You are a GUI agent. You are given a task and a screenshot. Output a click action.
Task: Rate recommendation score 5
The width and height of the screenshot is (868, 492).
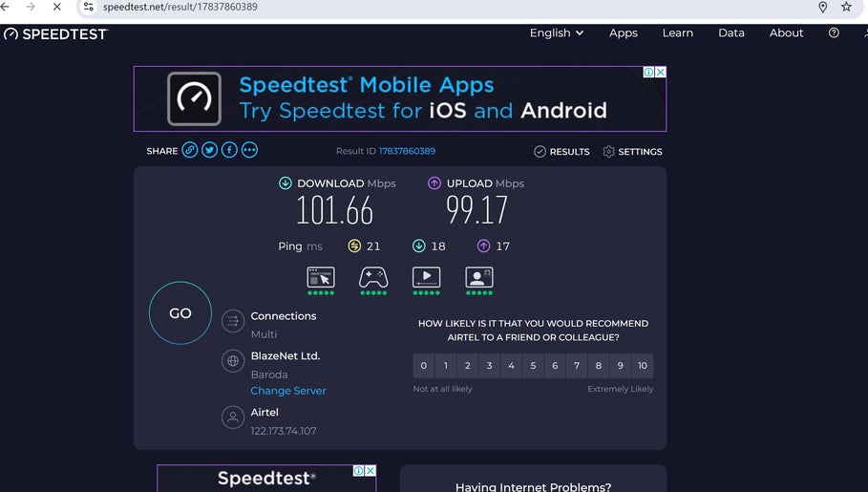(533, 366)
